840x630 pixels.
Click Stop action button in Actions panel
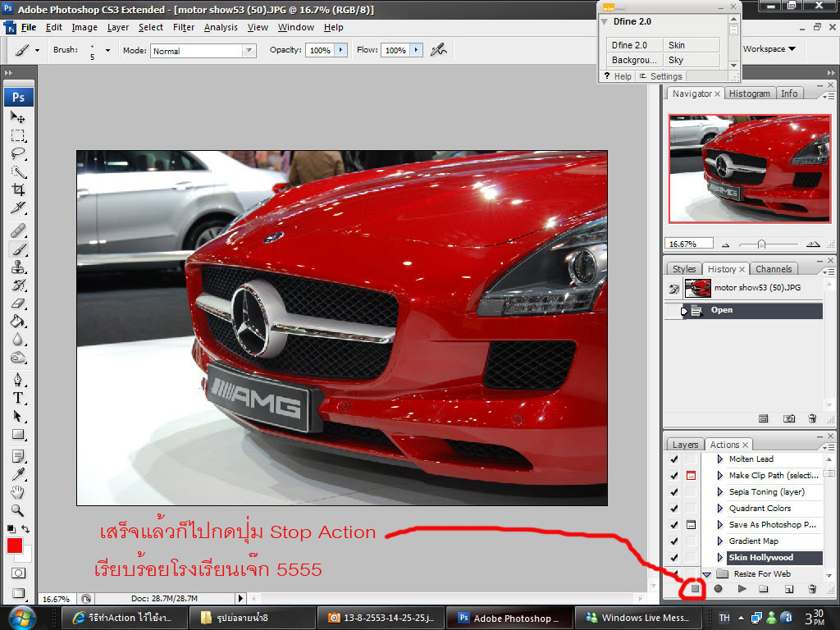(695, 589)
